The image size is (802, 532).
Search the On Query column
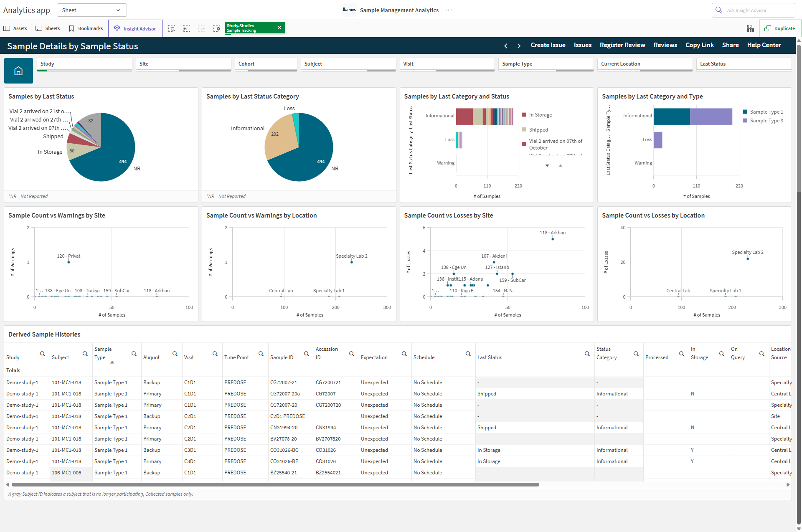[x=762, y=354]
